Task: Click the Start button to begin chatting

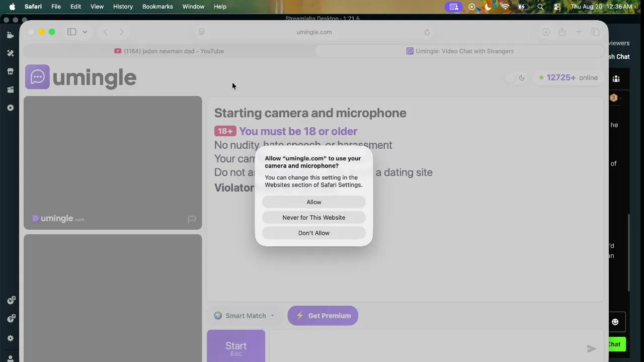Action: tap(236, 346)
